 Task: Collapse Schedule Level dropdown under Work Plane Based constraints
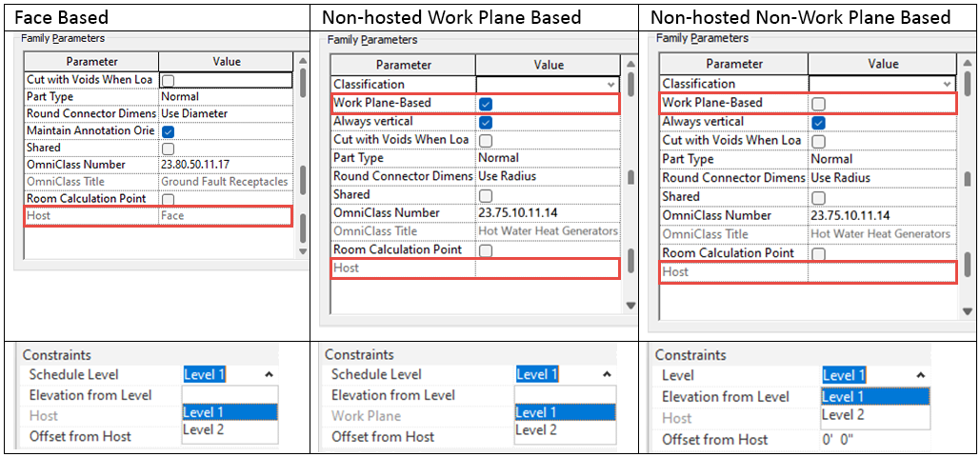(606, 374)
